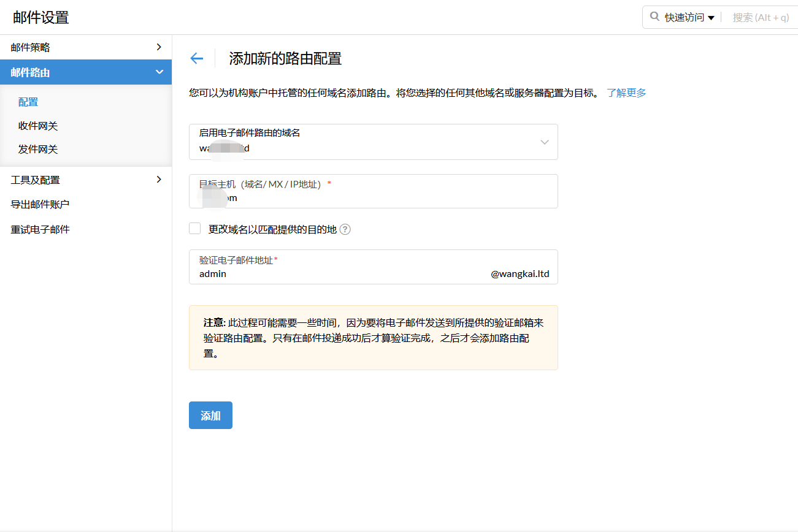The image size is (798, 532).
Task: Open the 快速访问 dropdown
Action: click(x=689, y=17)
